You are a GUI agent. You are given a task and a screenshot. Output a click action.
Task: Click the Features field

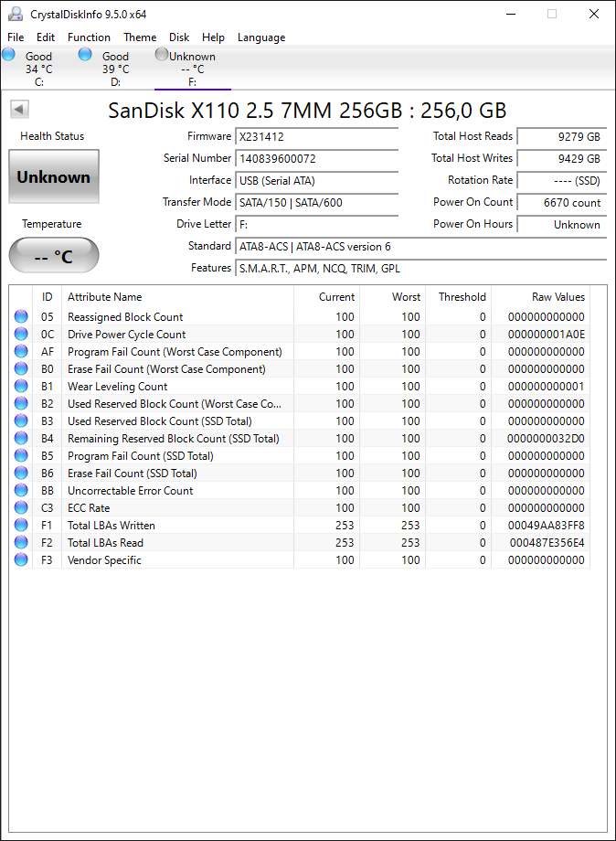pos(420,269)
